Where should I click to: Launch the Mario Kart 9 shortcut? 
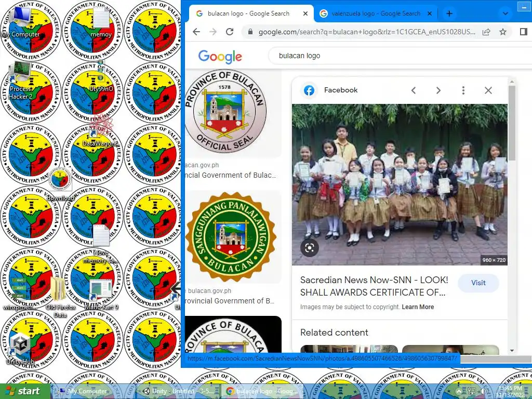(x=101, y=294)
